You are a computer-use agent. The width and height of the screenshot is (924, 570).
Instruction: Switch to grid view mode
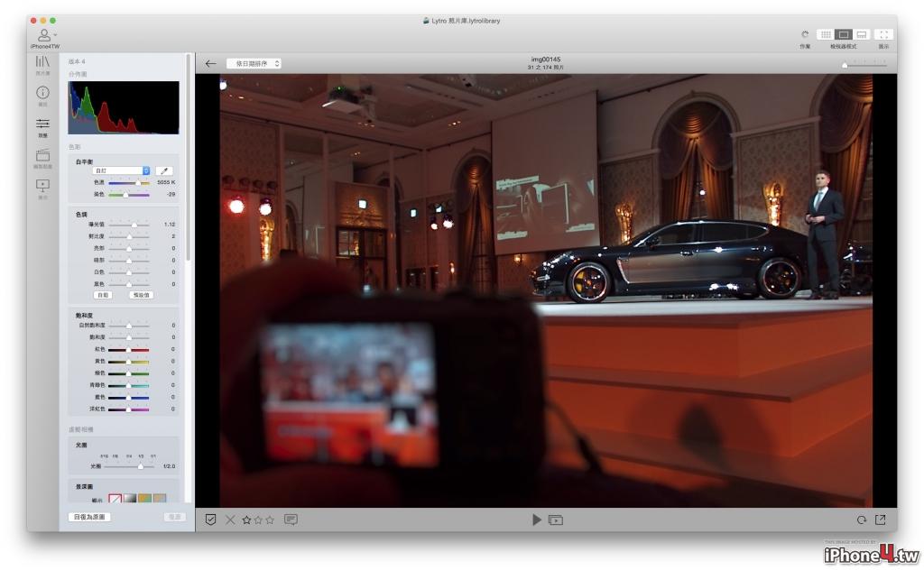826,35
